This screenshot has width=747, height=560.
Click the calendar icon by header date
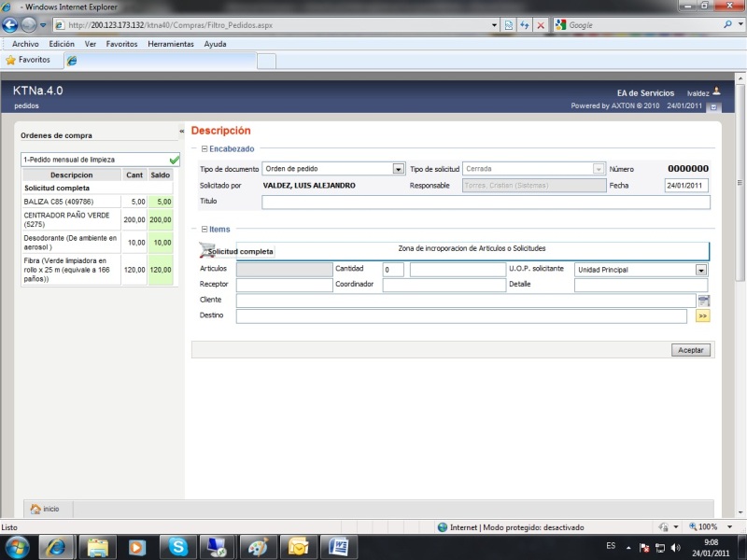click(713, 106)
